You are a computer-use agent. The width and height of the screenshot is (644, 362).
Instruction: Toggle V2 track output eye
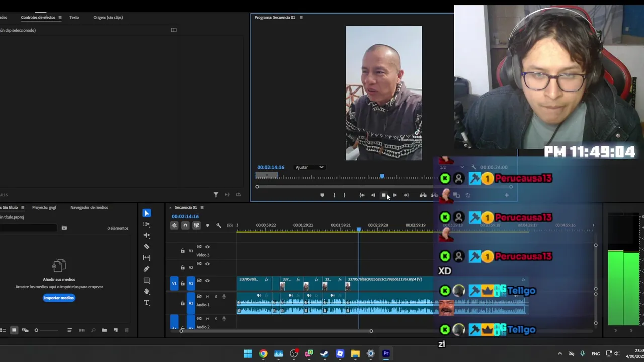(x=207, y=264)
